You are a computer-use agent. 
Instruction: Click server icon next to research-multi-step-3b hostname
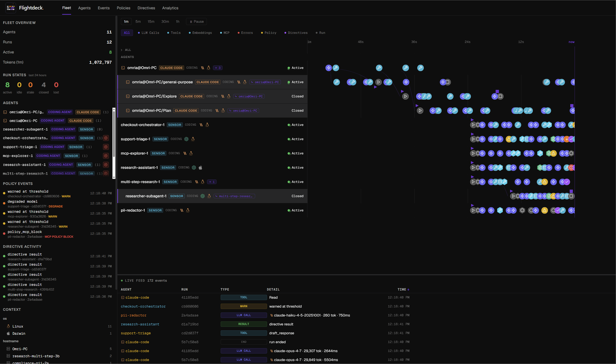8,356
